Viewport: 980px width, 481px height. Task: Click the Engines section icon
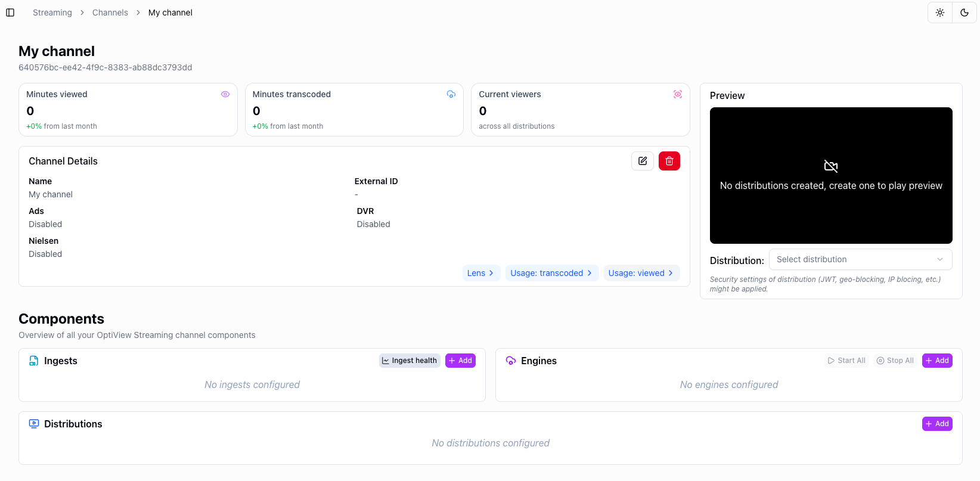click(x=511, y=361)
